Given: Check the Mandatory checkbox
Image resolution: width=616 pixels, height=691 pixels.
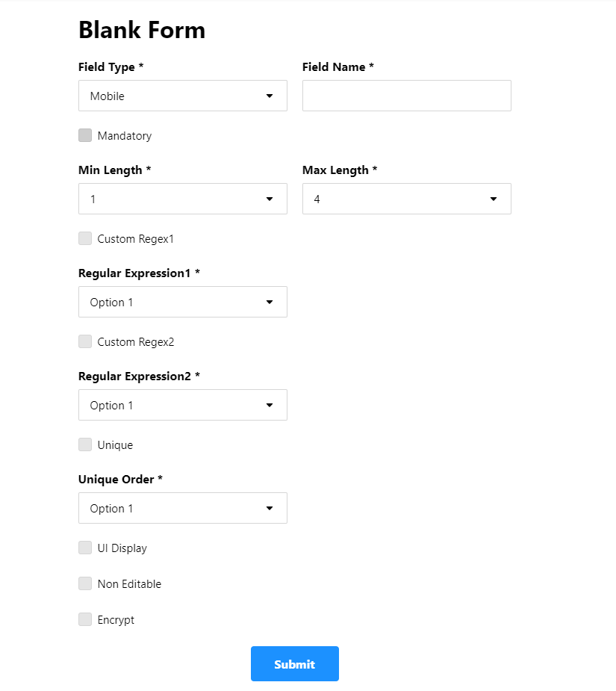Looking at the screenshot, I should tap(85, 135).
